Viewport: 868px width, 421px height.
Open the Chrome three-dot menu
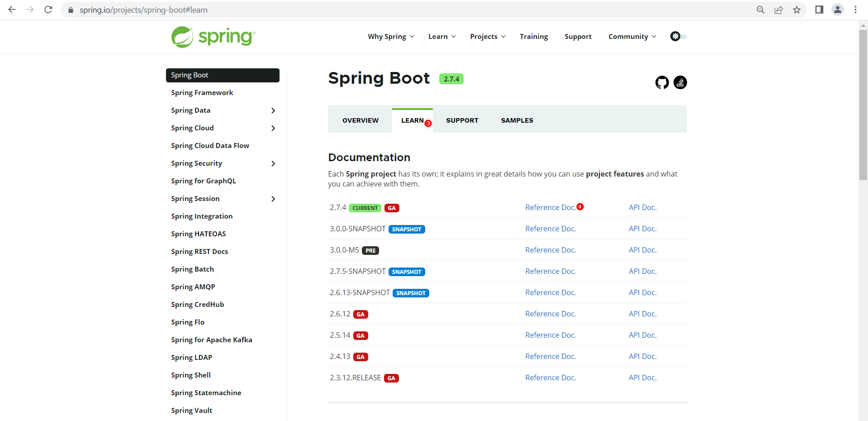tap(855, 10)
